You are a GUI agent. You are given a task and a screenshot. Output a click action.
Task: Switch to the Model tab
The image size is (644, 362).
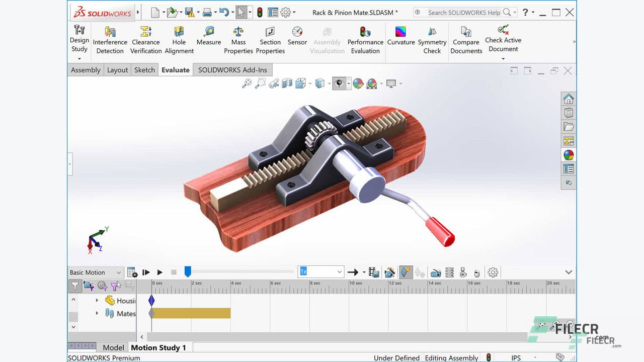[x=113, y=347]
